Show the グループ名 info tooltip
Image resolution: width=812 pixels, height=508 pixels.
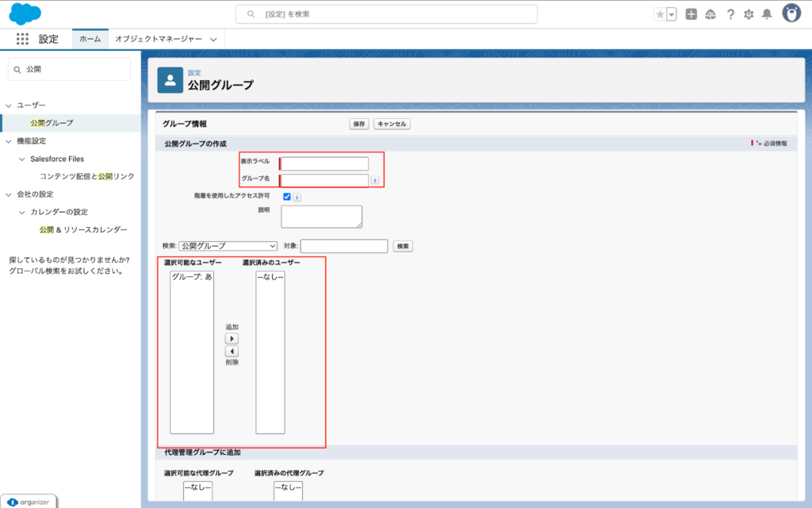tap(377, 179)
